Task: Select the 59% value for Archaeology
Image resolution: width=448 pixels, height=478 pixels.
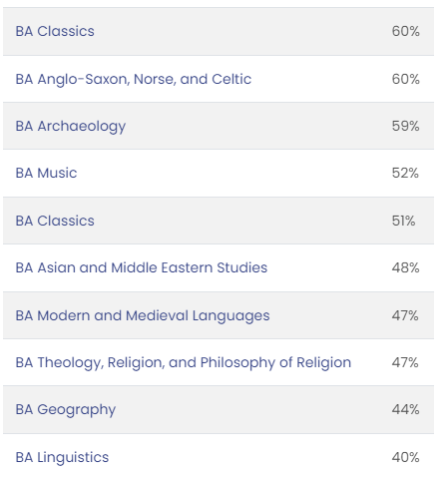Action: click(x=405, y=126)
